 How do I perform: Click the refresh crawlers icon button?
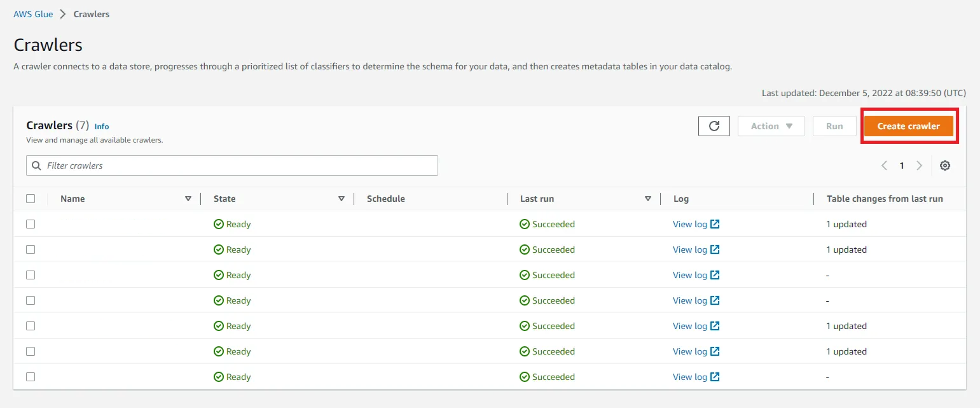[714, 126]
